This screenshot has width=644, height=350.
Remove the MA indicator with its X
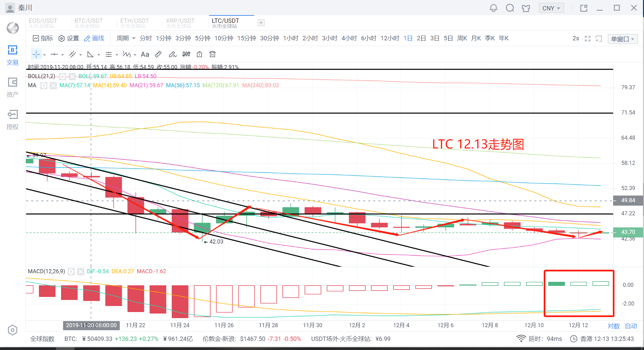[53, 86]
